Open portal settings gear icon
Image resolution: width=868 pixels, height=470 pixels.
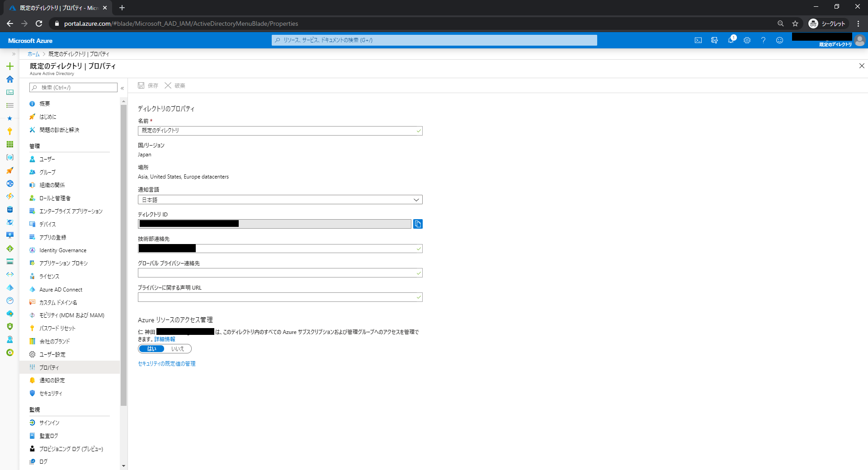pyautogui.click(x=747, y=40)
